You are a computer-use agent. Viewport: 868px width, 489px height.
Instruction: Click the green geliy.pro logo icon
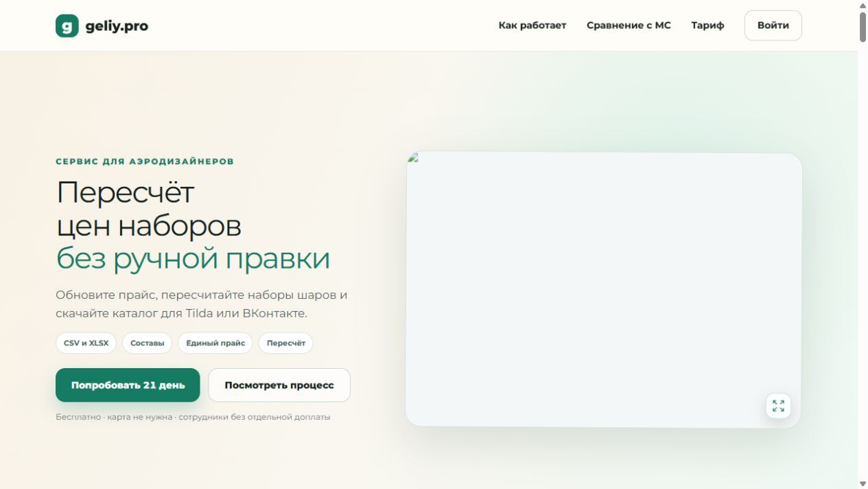67,26
